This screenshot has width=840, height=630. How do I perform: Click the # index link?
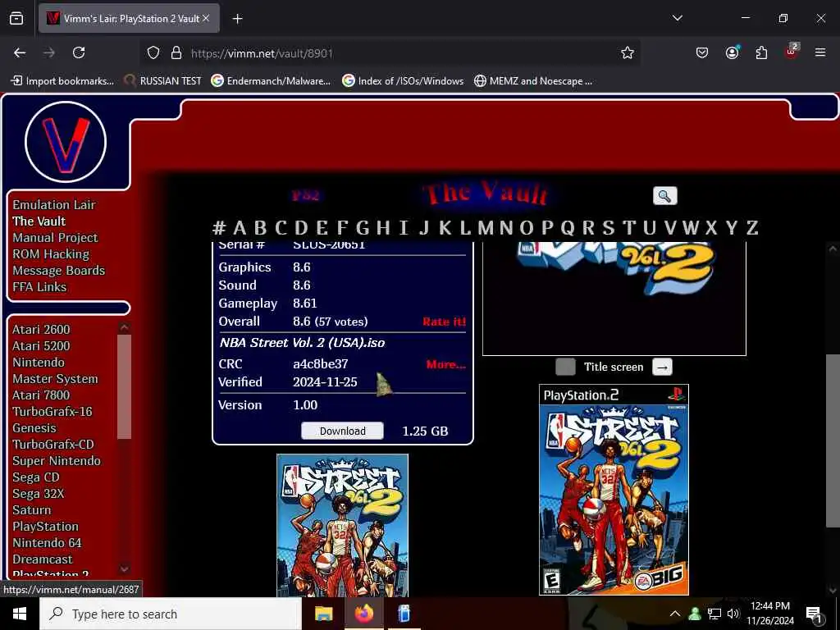tap(219, 228)
